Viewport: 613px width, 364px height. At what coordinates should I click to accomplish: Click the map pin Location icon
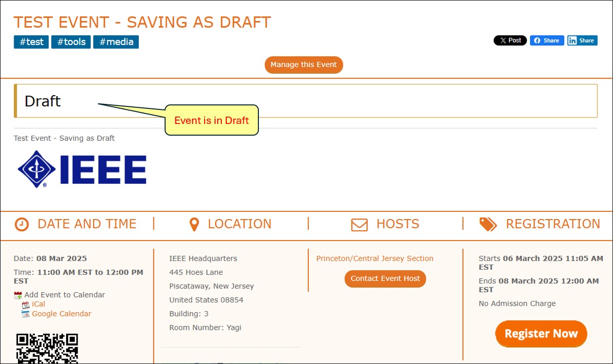coord(194,224)
